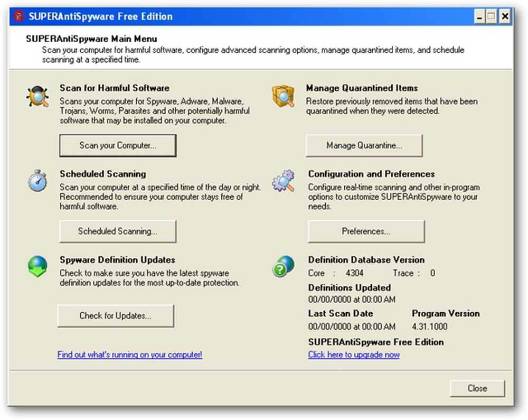Viewport: 528px width, 420px height.
Task: Click the 'Manage Quarantined Items' heading
Action: point(362,88)
